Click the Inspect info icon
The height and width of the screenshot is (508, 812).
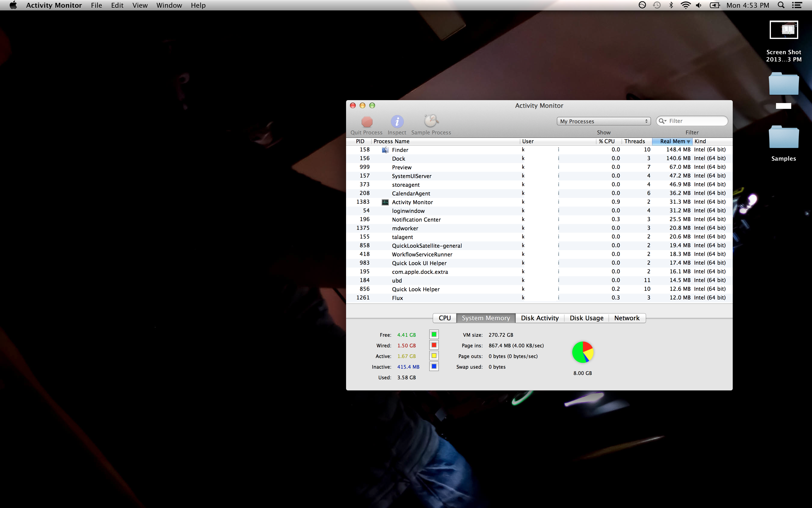(397, 121)
